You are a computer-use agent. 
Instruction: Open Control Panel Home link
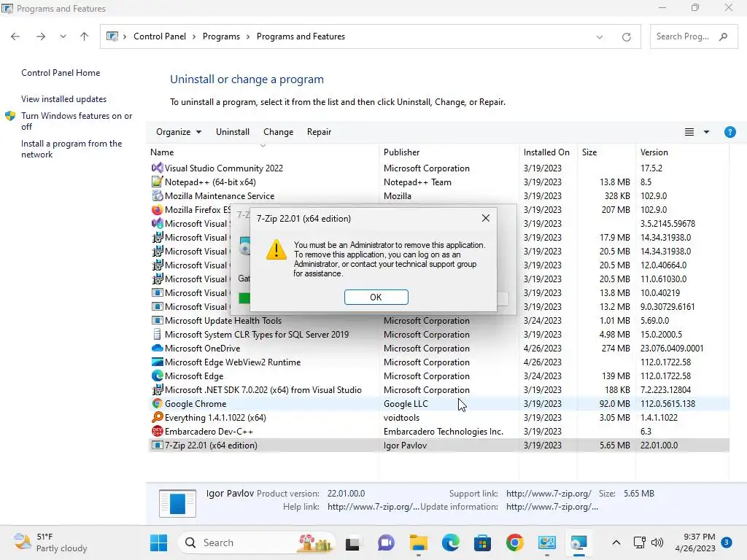pyautogui.click(x=61, y=73)
